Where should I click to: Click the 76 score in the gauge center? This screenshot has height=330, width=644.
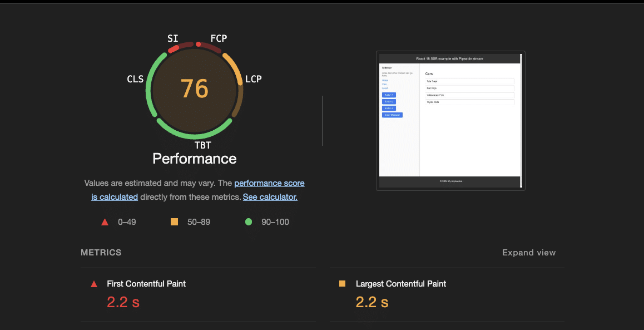pyautogui.click(x=195, y=89)
